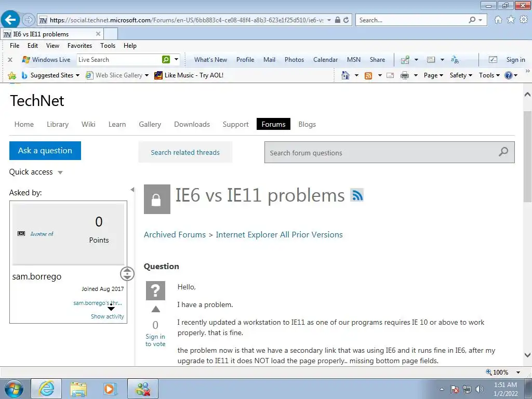Open Internet Explorer All Prior Versions link
Image resolution: width=532 pixels, height=399 pixels.
tap(279, 235)
